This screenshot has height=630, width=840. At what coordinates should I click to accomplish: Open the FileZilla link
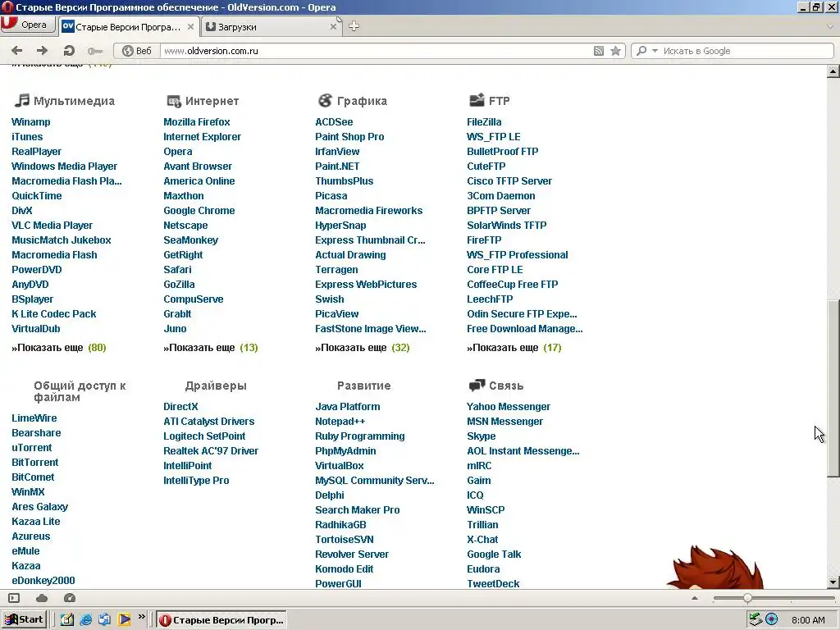coord(484,122)
